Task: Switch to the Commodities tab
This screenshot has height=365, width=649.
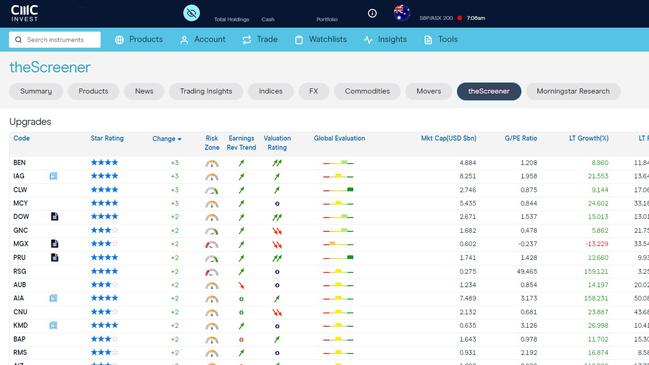Action: 367,91
